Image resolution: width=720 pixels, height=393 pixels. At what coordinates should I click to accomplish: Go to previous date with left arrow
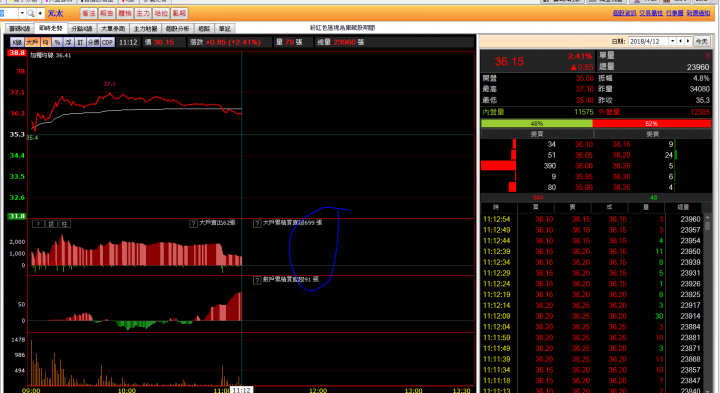[x=681, y=41]
